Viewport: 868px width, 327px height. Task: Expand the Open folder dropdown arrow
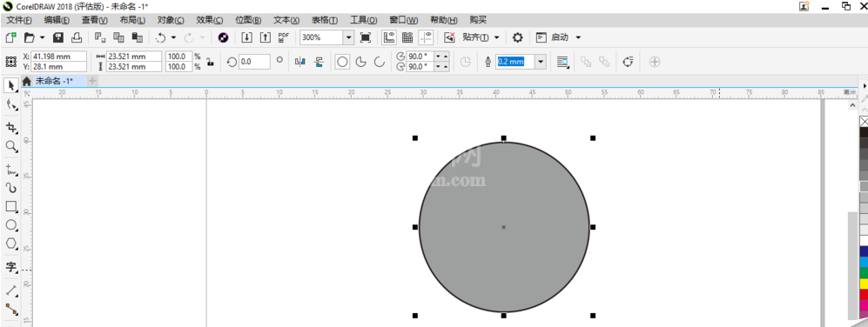pyautogui.click(x=42, y=37)
